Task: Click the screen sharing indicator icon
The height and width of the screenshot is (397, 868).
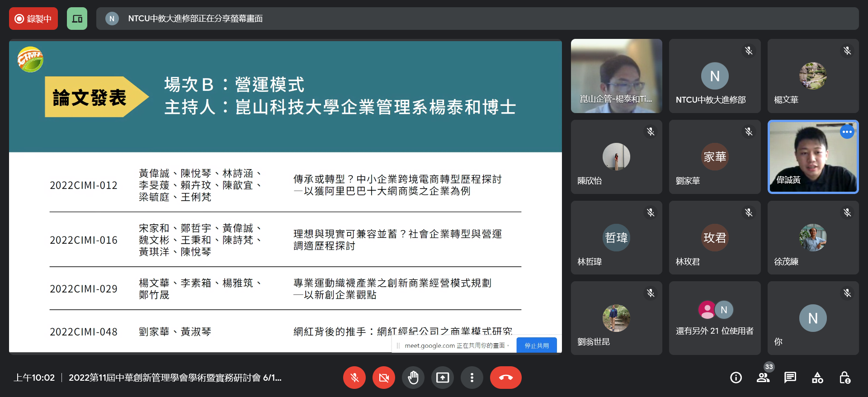Action: click(x=77, y=19)
